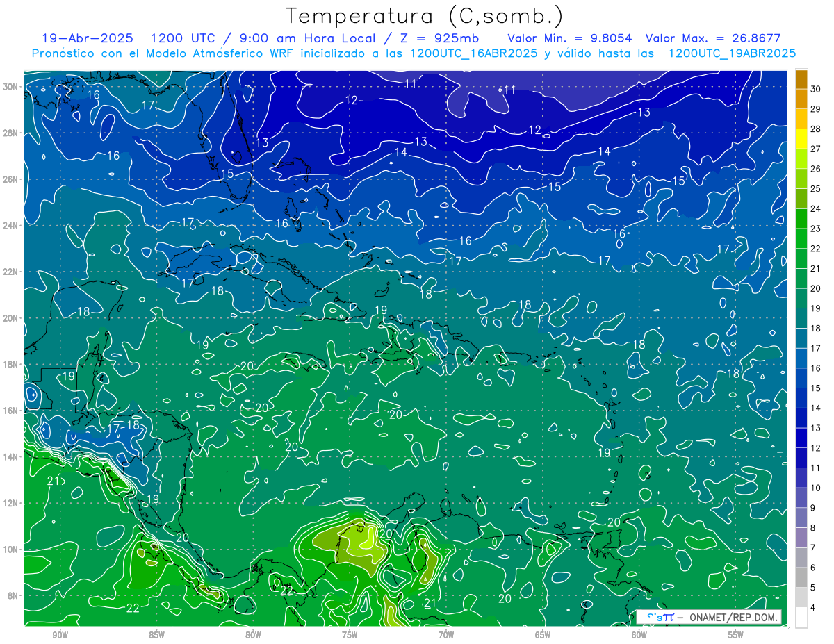Select the teal legend swatch labeled 18
The image size is (834, 644).
coord(801,318)
